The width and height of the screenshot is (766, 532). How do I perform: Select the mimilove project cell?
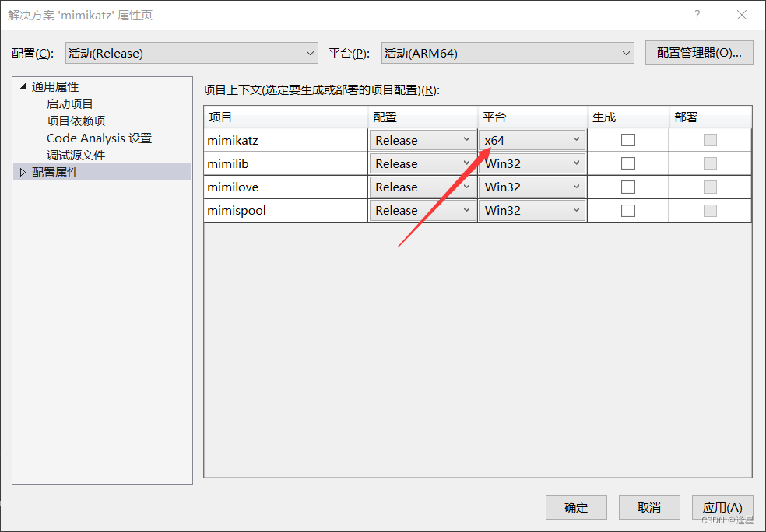pyautogui.click(x=286, y=187)
